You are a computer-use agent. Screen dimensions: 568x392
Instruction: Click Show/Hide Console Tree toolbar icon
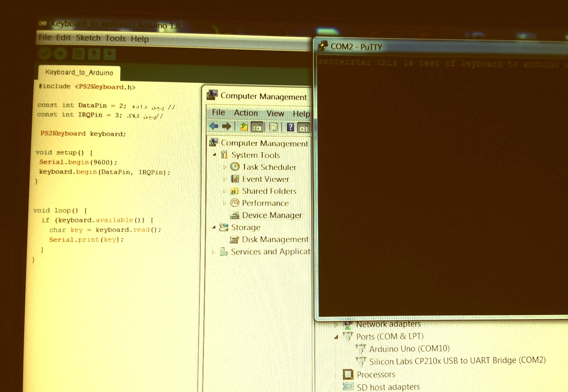pyautogui.click(x=257, y=127)
